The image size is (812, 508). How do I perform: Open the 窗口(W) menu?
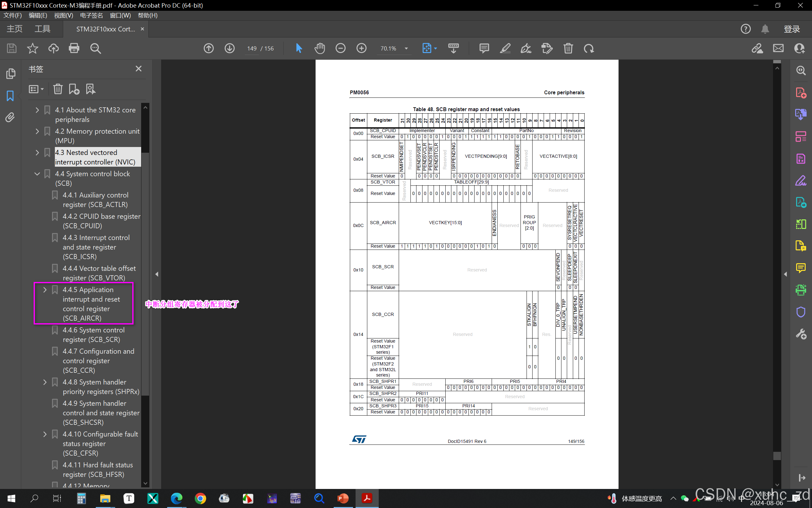coord(121,16)
